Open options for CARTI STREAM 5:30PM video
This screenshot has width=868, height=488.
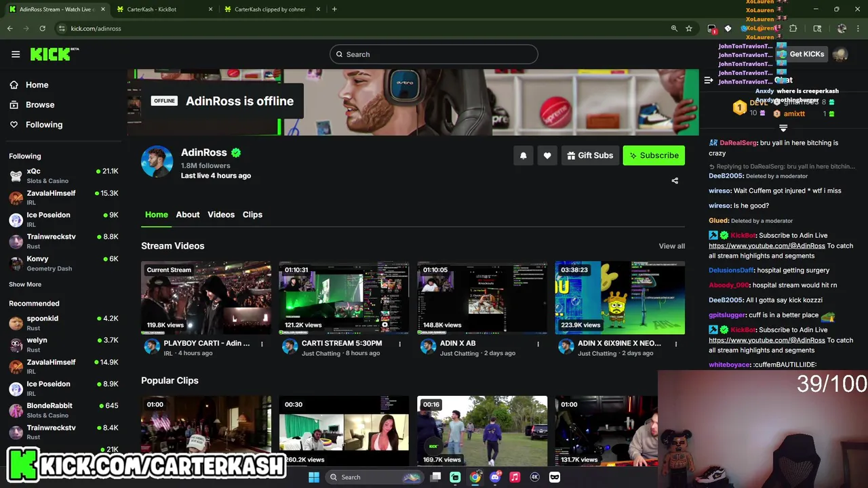(399, 344)
